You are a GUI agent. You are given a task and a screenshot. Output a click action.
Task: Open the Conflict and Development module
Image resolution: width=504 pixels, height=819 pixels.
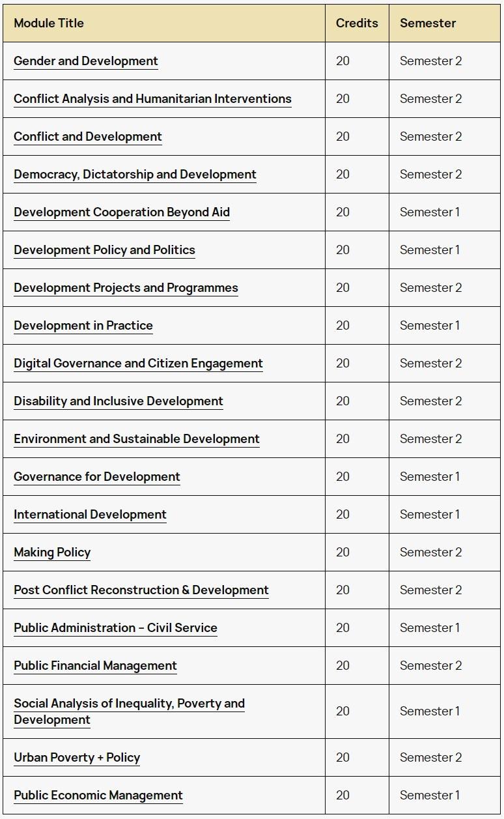88,137
